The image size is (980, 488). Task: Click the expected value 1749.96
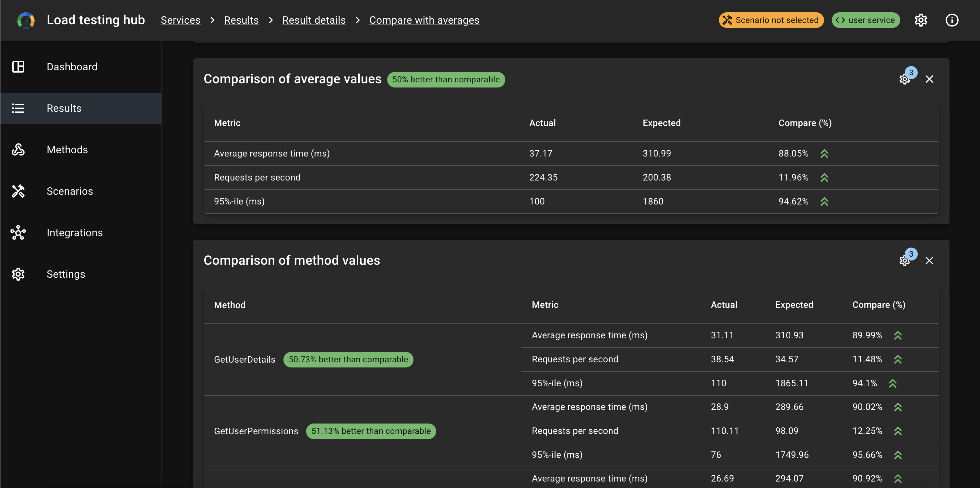[792, 455]
